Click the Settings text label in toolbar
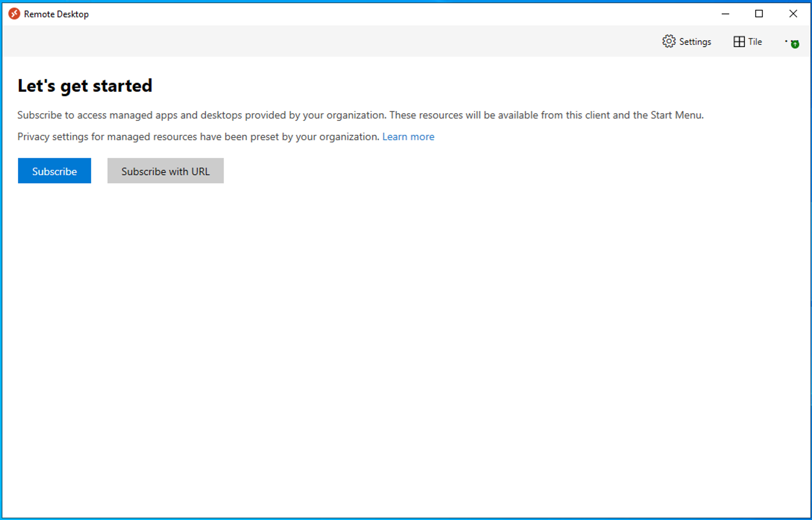Screen dimensions: 812x520 pyautogui.click(x=695, y=42)
